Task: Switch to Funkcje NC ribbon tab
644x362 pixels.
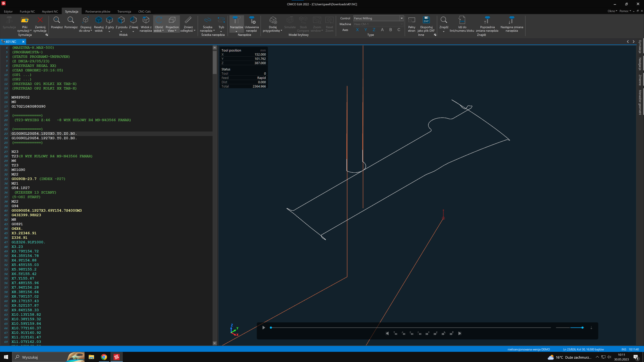Action: [x=27, y=12]
